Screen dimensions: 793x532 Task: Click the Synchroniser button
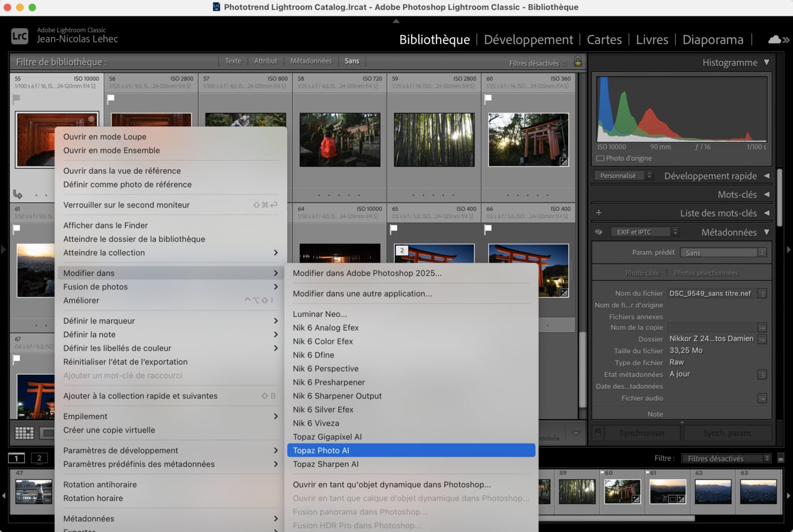pyautogui.click(x=642, y=433)
